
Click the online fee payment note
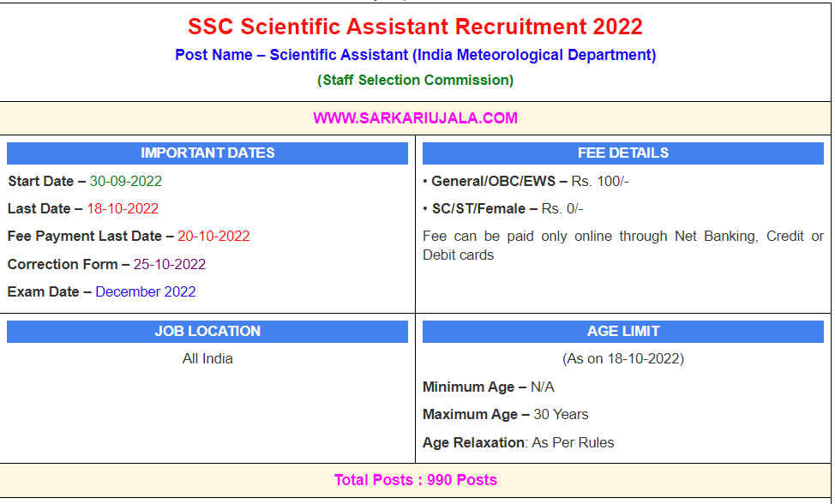click(x=622, y=245)
